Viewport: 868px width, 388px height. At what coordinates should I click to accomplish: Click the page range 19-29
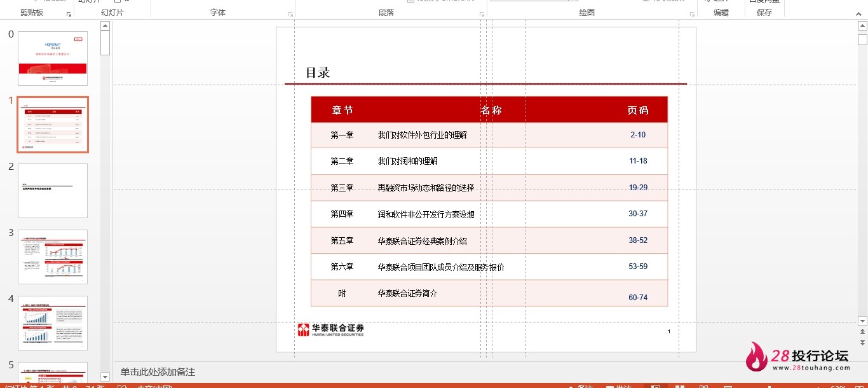(x=638, y=187)
